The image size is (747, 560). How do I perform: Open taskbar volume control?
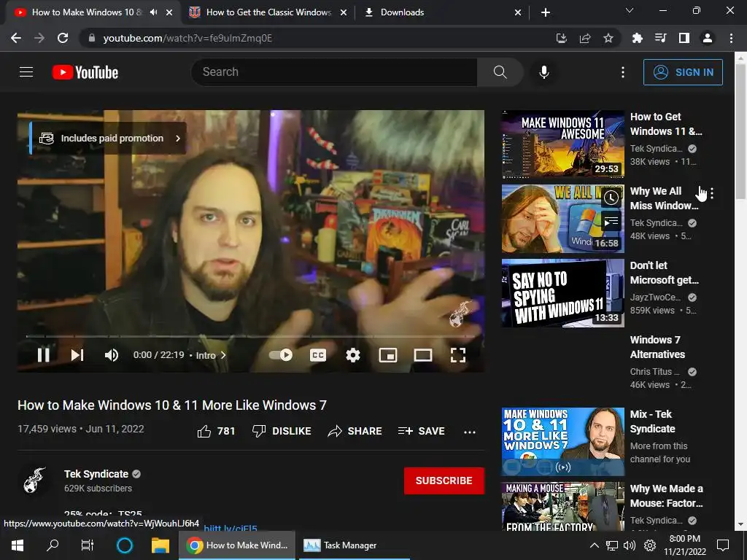(630, 545)
